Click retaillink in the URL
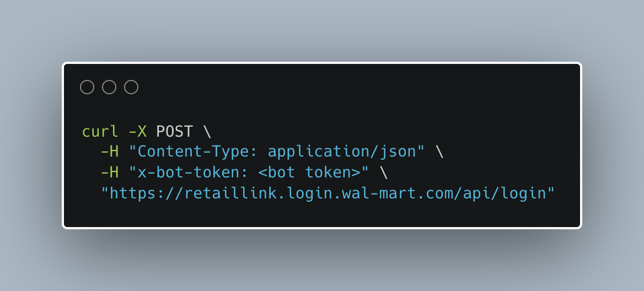 (226, 193)
